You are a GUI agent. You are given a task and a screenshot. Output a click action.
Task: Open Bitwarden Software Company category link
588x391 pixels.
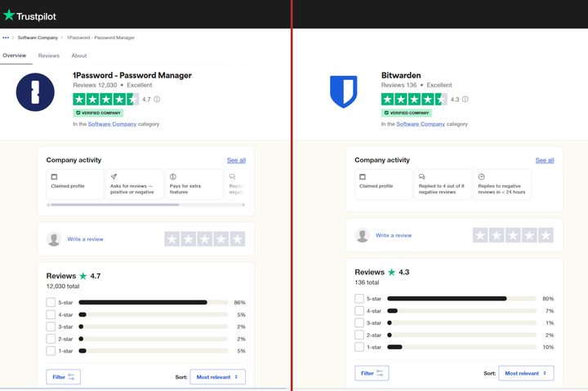tap(421, 124)
